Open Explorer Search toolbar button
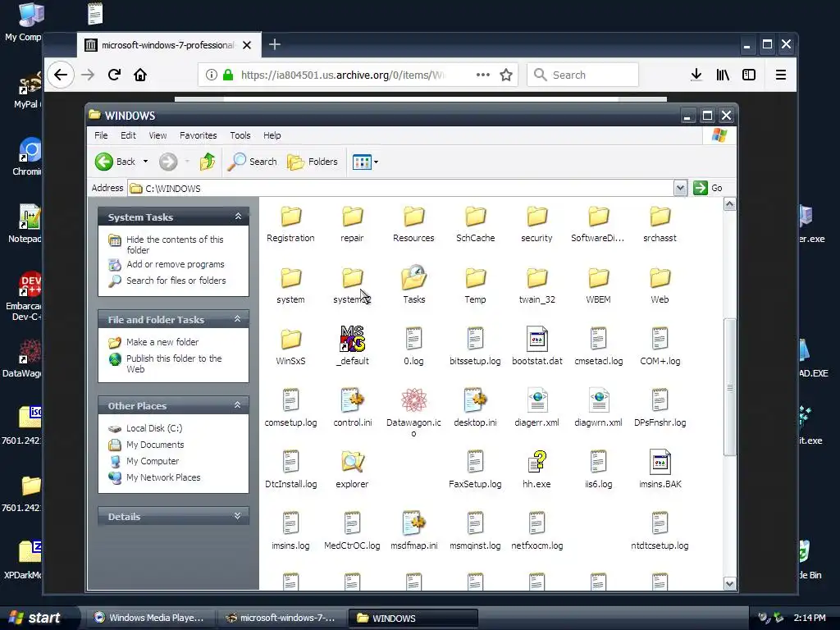Image resolution: width=840 pixels, height=630 pixels. click(253, 162)
